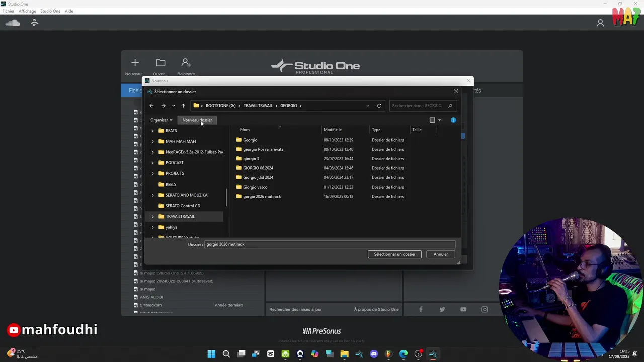Click Rechercher des mises à jour
The image size is (644, 362).
(x=295, y=309)
